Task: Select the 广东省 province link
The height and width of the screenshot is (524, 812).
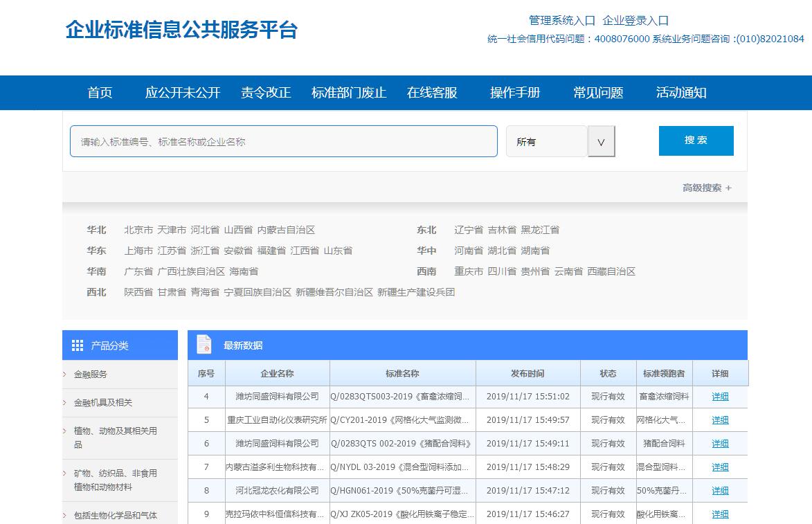Action: (138, 271)
